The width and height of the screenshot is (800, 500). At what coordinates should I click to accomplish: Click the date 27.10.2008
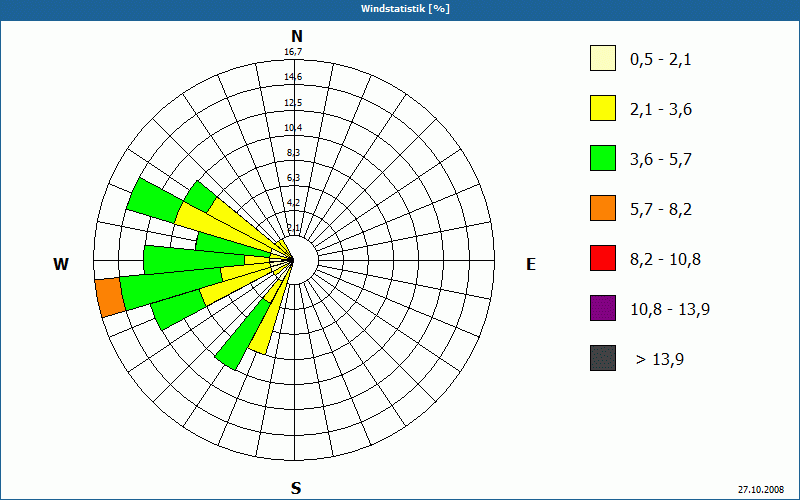point(761,489)
